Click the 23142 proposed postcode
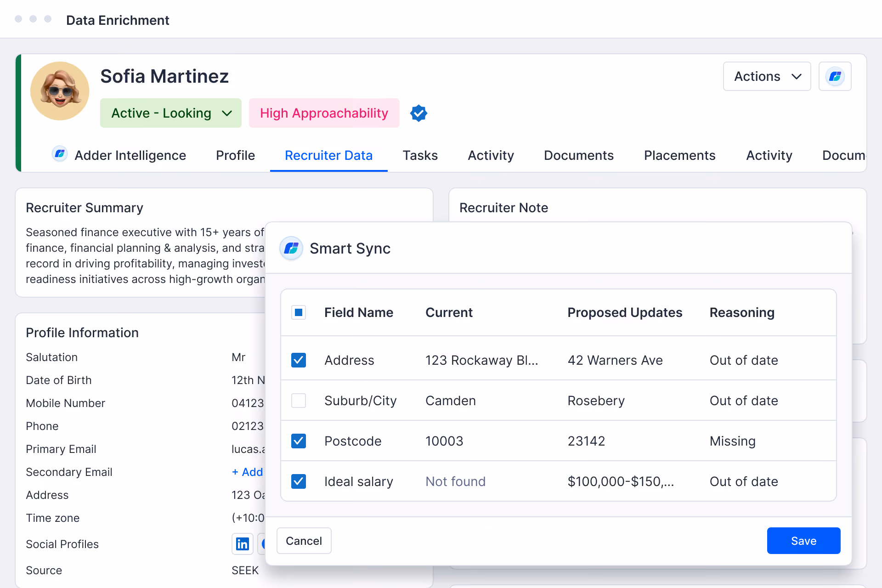This screenshot has width=882, height=588. pos(587,441)
